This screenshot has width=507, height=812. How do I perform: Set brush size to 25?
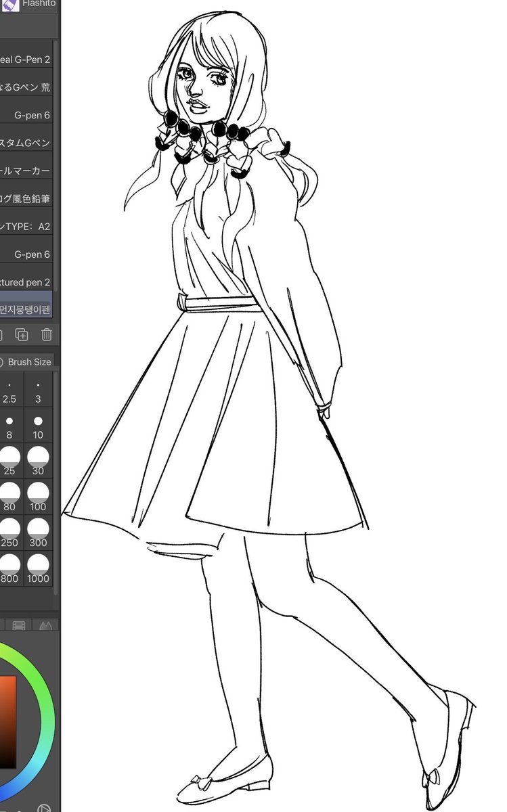10,461
